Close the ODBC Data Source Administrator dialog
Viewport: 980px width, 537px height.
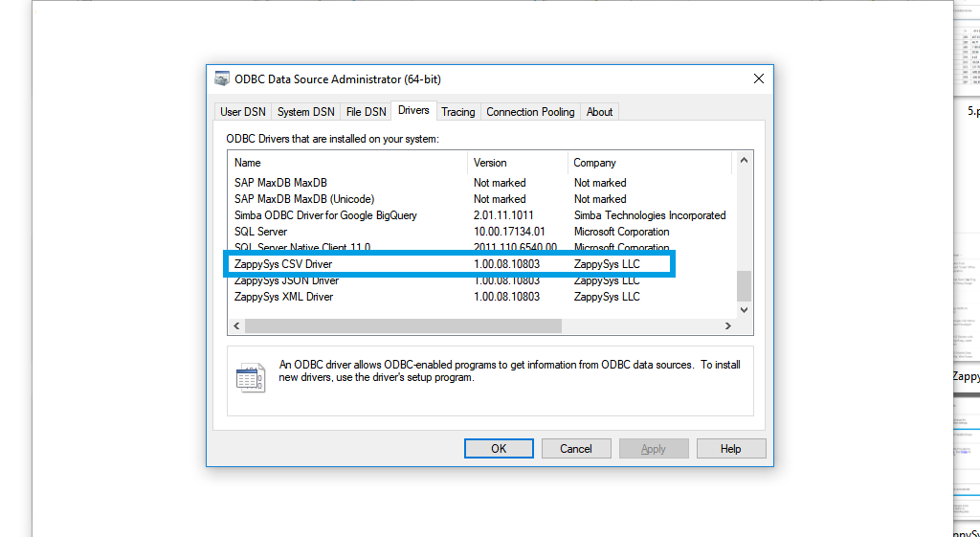[758, 79]
